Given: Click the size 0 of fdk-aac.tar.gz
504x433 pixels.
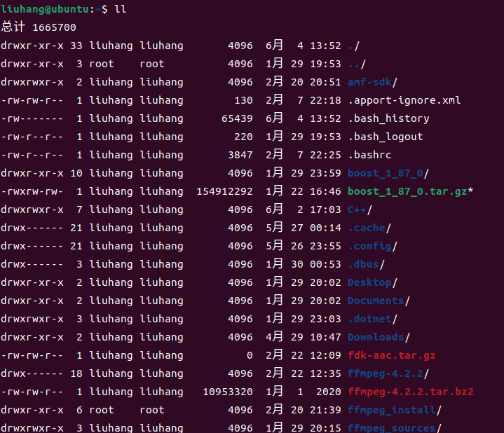Looking at the screenshot, I should pyautogui.click(x=250, y=356).
